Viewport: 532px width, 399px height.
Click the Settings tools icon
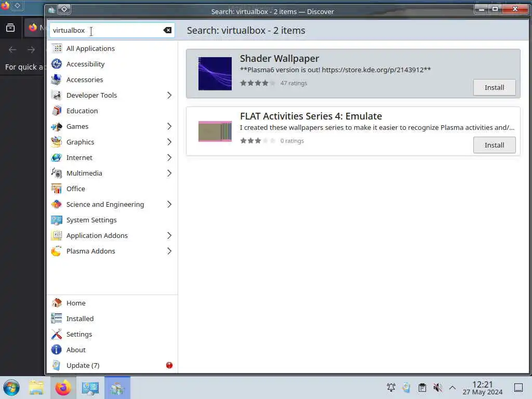point(57,334)
